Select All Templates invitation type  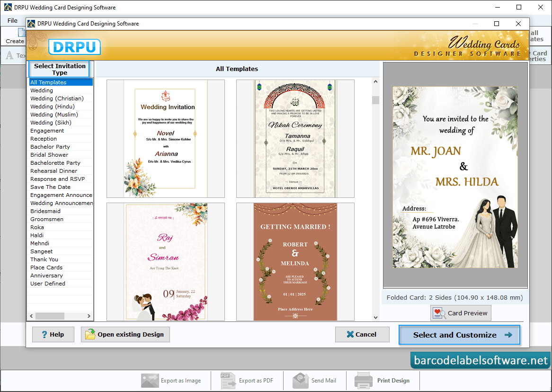[x=61, y=82]
